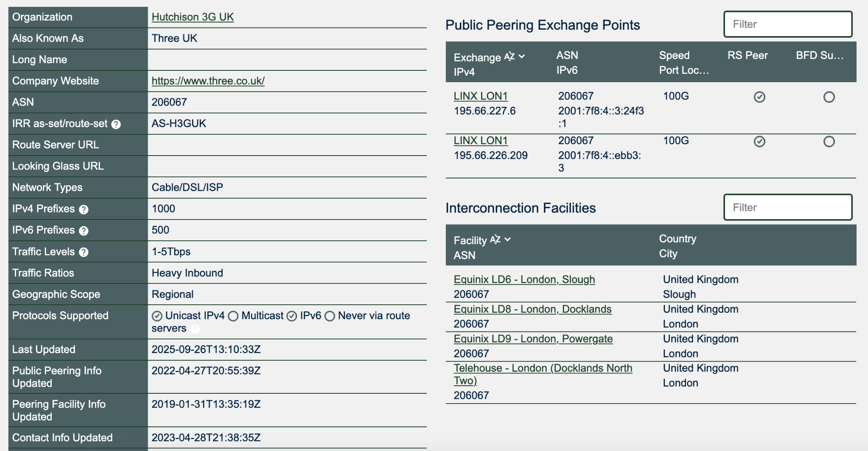This screenshot has height=451, width=868.
Task: Click help icon next to IPv4 Prefixes
Action: (84, 209)
